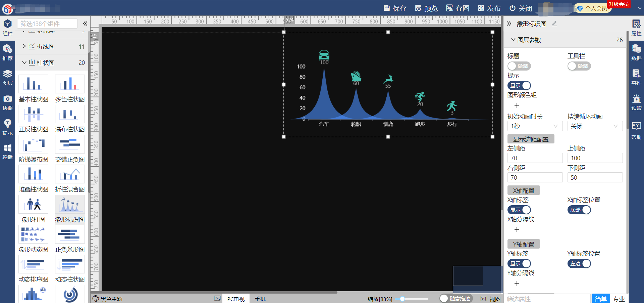Click 发布 publish in the top bar
The width and height of the screenshot is (644, 303).
(489, 8)
